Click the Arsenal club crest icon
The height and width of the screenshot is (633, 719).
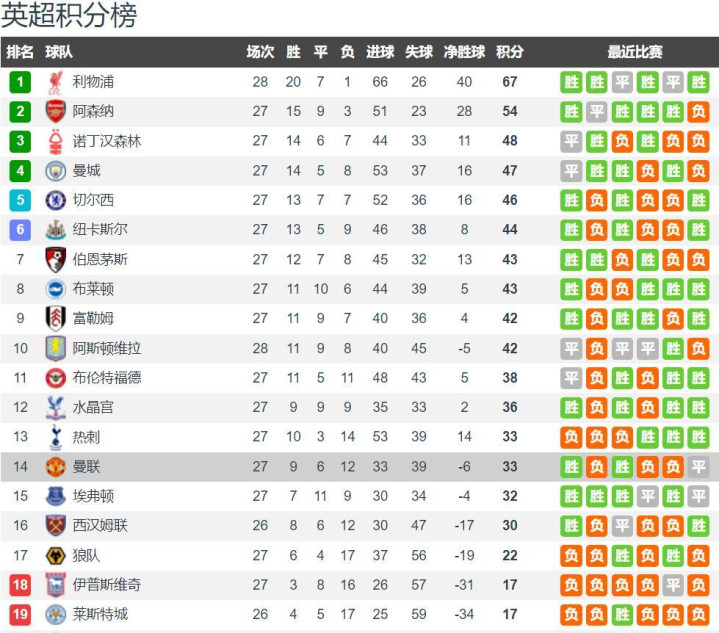55,111
